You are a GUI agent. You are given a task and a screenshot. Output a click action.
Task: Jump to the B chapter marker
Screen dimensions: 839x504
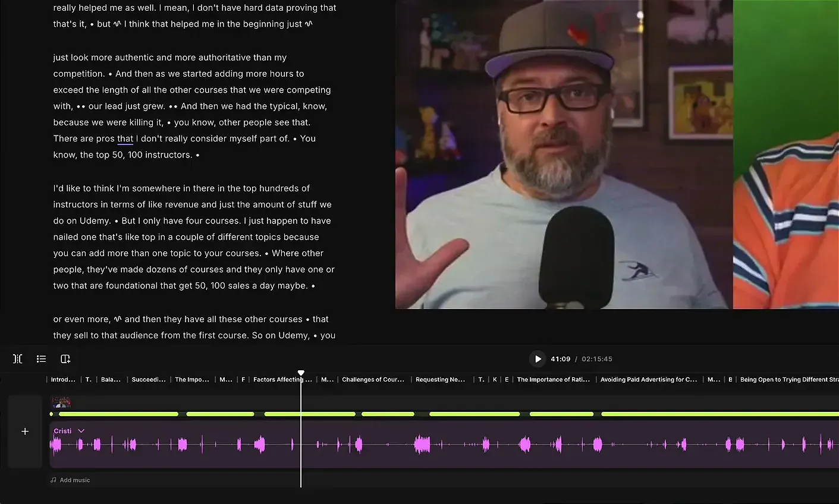click(x=730, y=379)
